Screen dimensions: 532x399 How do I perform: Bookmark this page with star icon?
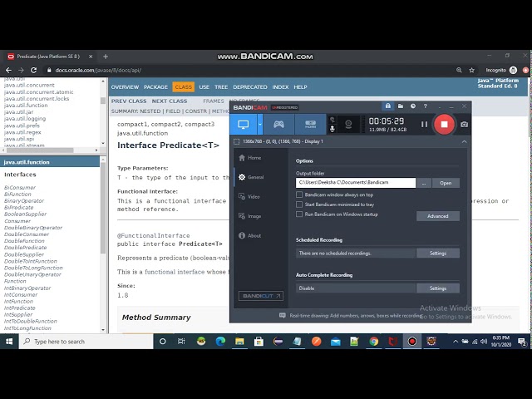pyautogui.click(x=471, y=70)
